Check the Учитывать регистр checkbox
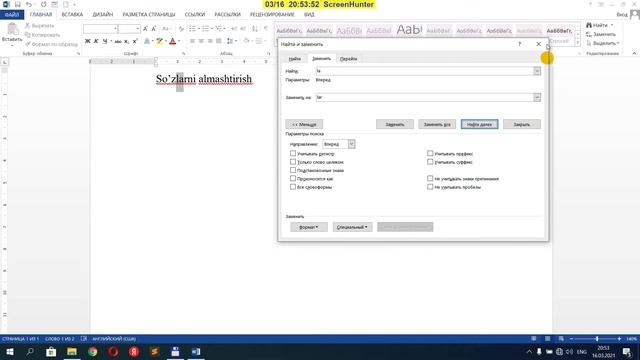 (293, 153)
